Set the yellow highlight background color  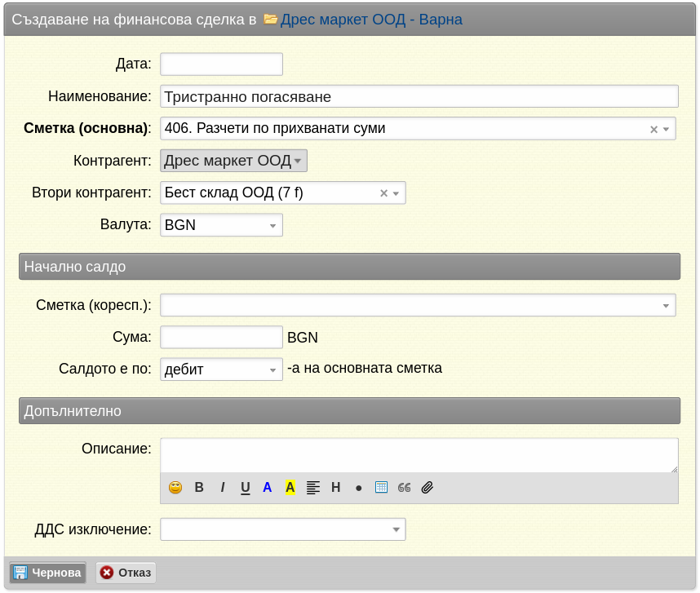pos(290,487)
